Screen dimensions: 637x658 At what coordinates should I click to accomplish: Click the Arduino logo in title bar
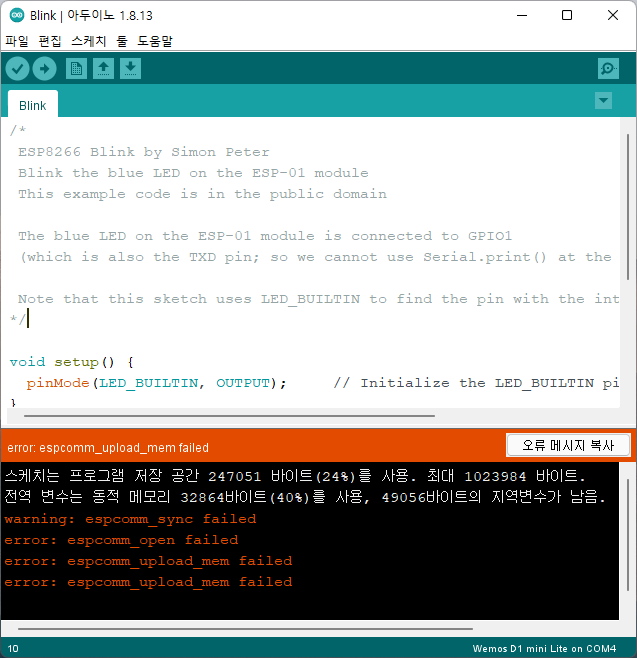point(17,16)
